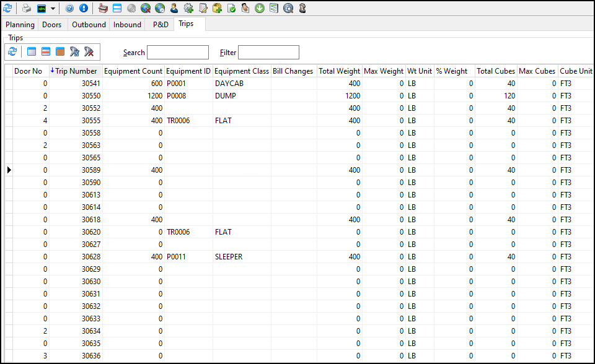Click the grid with highlighted row icon

(46, 51)
